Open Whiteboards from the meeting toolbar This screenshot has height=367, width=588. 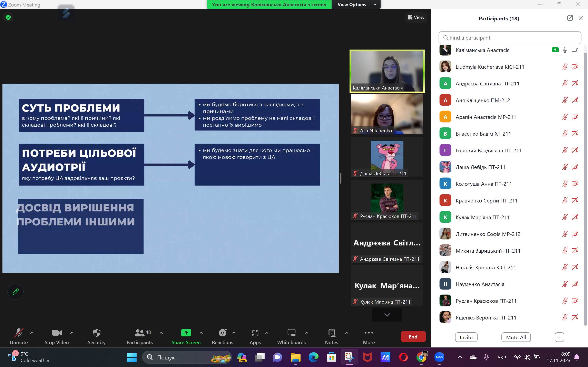(291, 336)
